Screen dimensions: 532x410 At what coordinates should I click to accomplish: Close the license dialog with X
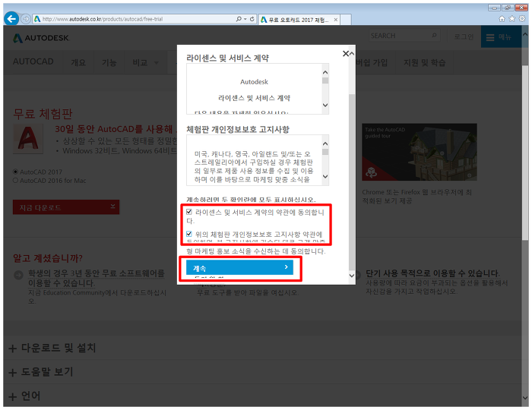click(x=345, y=54)
